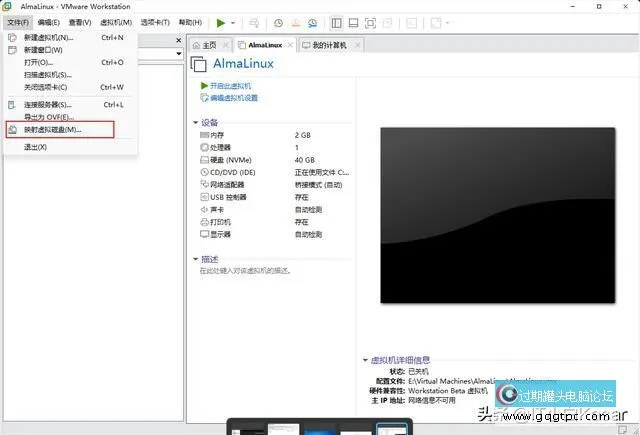Image resolution: width=640 pixels, height=435 pixels.
Task: Toggle the thumbnail bar view icon
Action: [x=353, y=23]
